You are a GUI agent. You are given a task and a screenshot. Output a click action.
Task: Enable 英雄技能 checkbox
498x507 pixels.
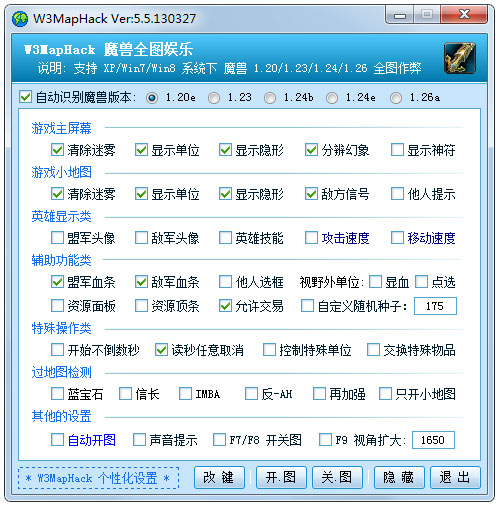(x=225, y=238)
